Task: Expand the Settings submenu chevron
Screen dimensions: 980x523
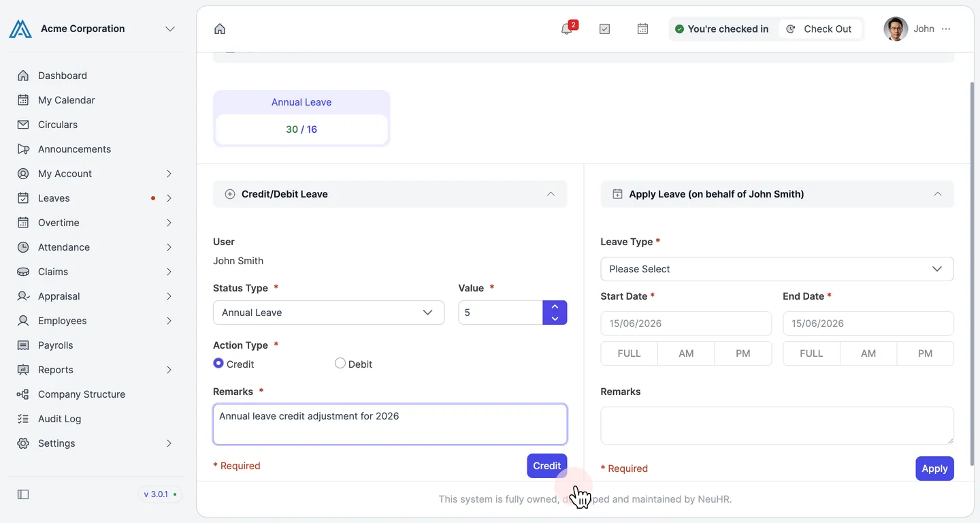Action: point(169,443)
